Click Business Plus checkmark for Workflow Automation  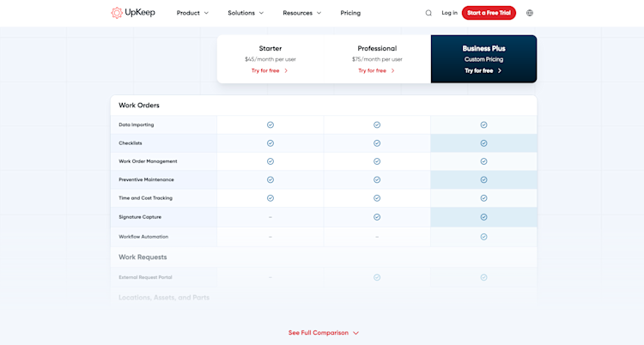(483, 237)
